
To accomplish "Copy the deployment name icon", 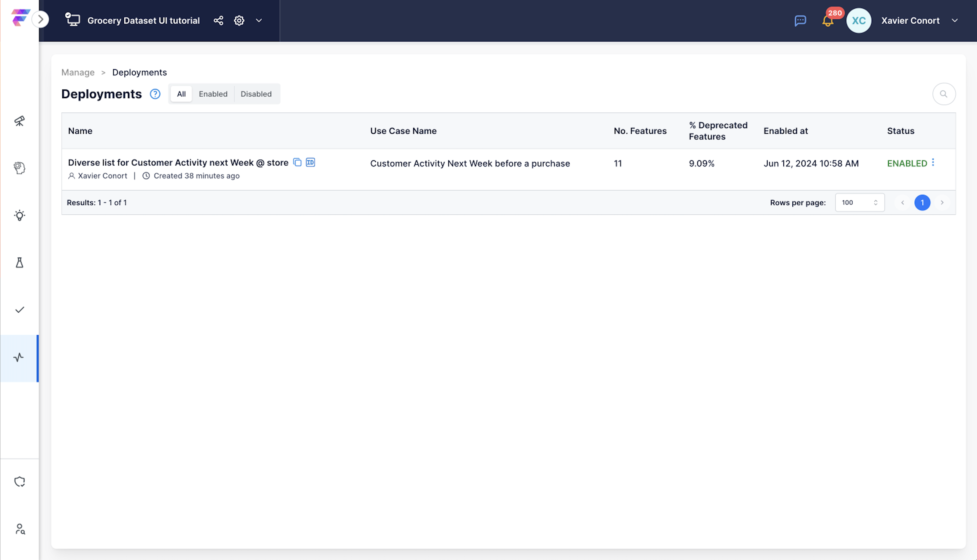I will (x=297, y=162).
